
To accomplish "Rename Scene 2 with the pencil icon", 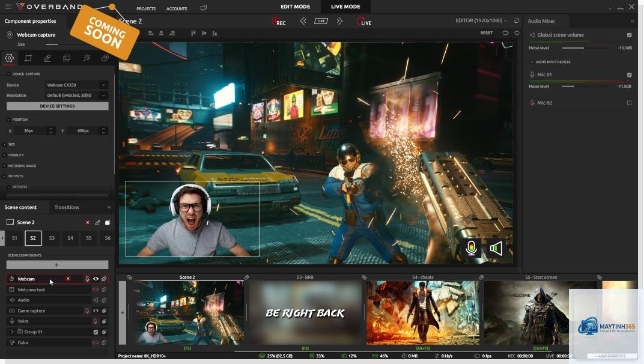I will click(x=97, y=222).
